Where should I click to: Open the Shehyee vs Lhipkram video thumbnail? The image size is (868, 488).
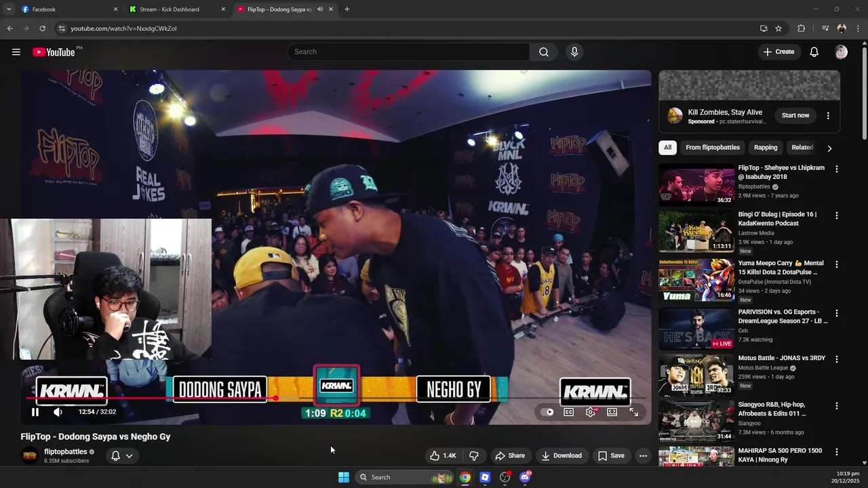pos(696,184)
